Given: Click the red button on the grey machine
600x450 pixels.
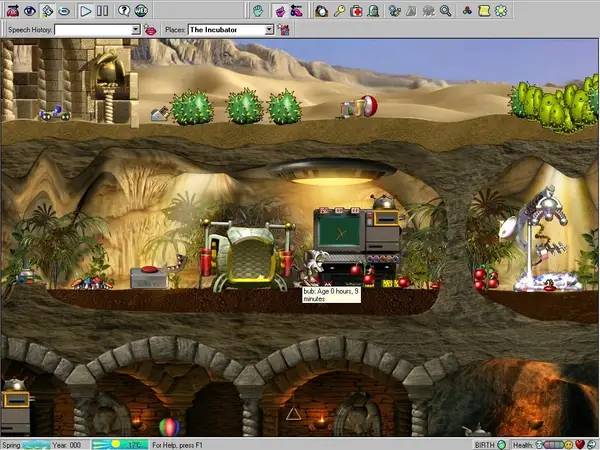Looking at the screenshot, I should tap(151, 269).
